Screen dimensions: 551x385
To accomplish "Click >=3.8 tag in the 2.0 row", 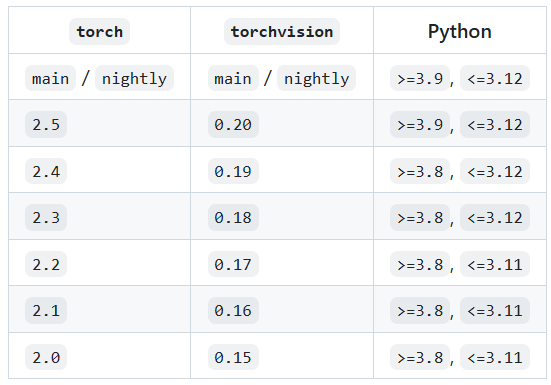I will (420, 357).
